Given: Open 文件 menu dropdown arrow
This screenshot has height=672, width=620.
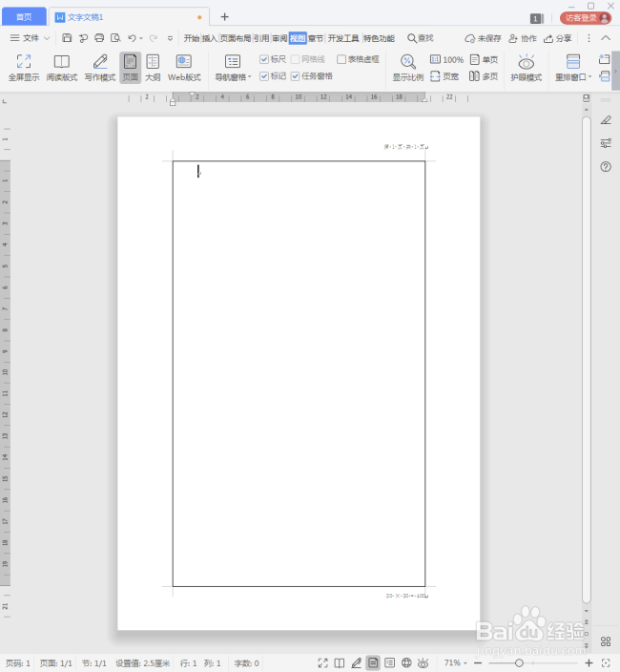Looking at the screenshot, I should point(47,38).
